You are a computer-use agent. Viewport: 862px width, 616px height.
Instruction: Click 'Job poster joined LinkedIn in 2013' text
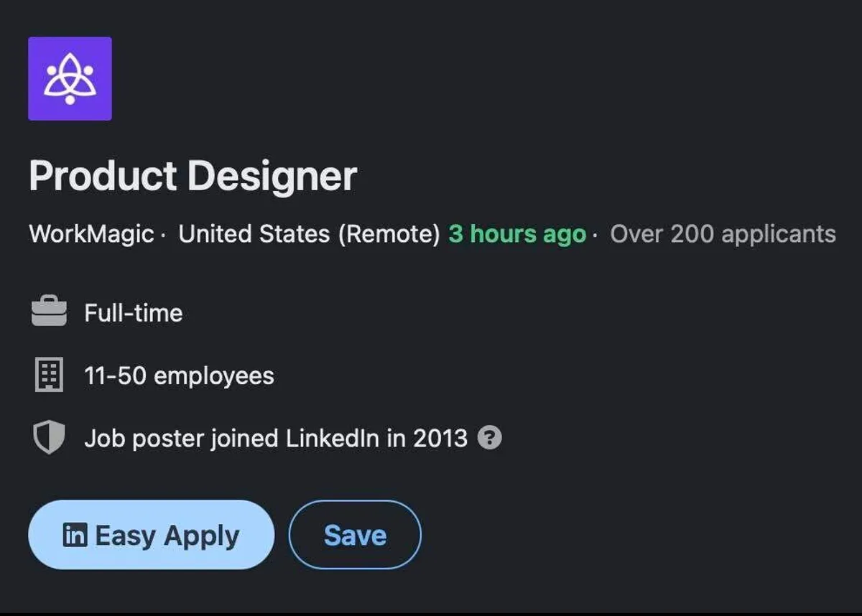(x=276, y=437)
